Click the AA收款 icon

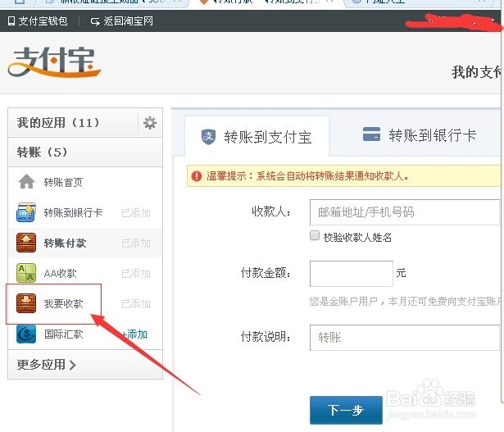pos(26,273)
